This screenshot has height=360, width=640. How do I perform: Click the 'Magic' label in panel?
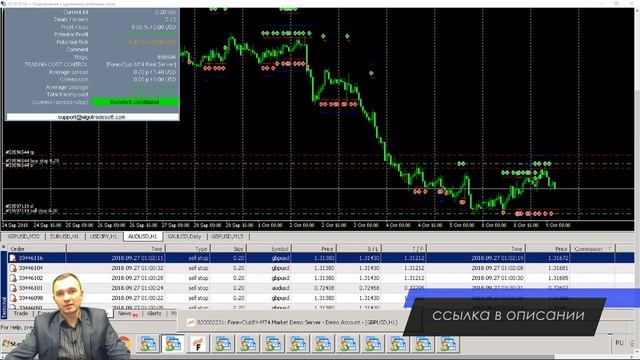click(x=81, y=57)
